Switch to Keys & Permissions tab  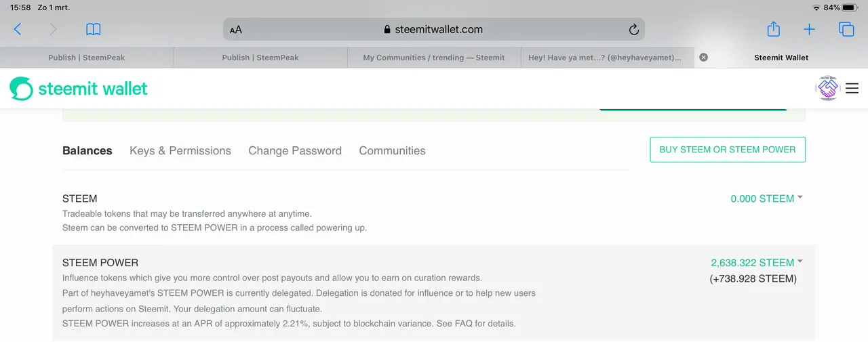(x=180, y=150)
